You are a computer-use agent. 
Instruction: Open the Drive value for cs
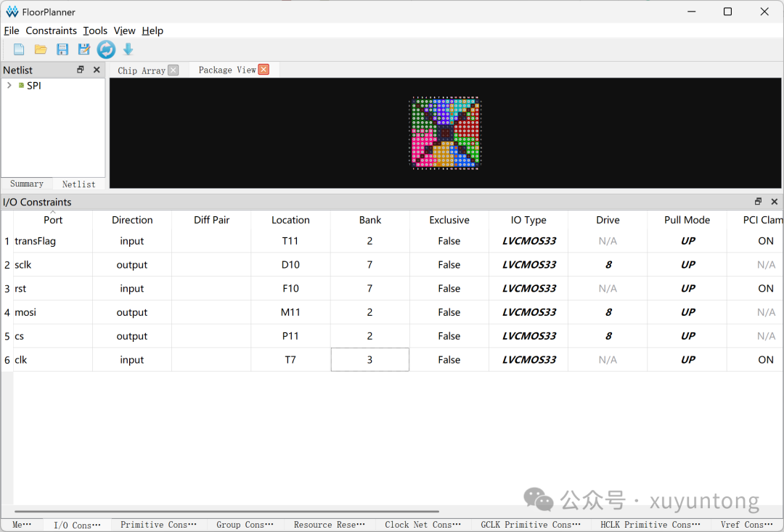point(608,336)
